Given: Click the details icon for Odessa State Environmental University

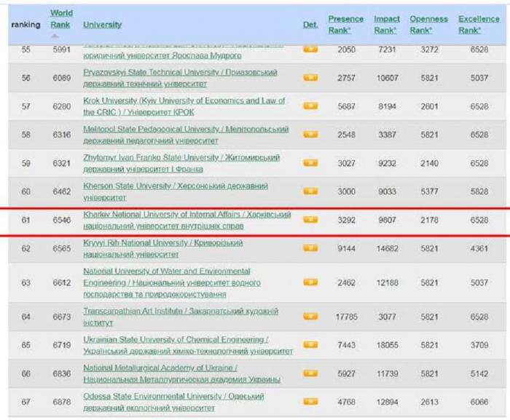Looking at the screenshot, I should tap(310, 401).
